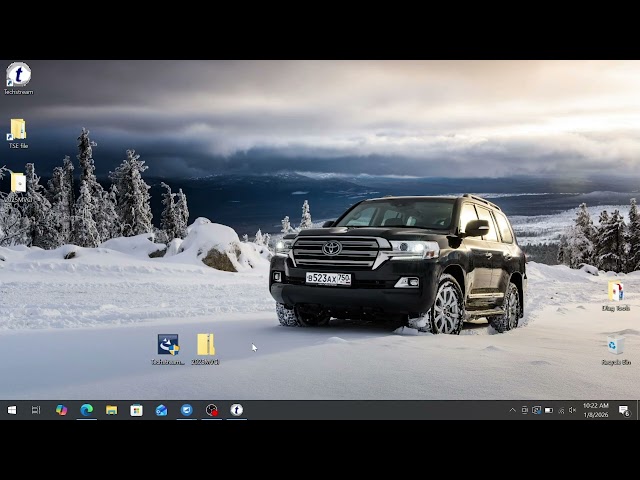Open File Explorer from the taskbar

(x=111, y=410)
